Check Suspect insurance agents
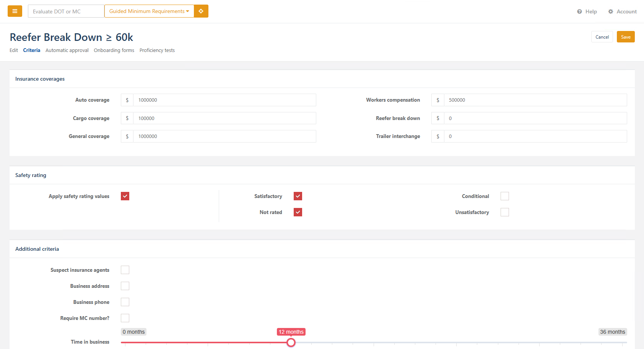The height and width of the screenshot is (349, 644). (125, 270)
